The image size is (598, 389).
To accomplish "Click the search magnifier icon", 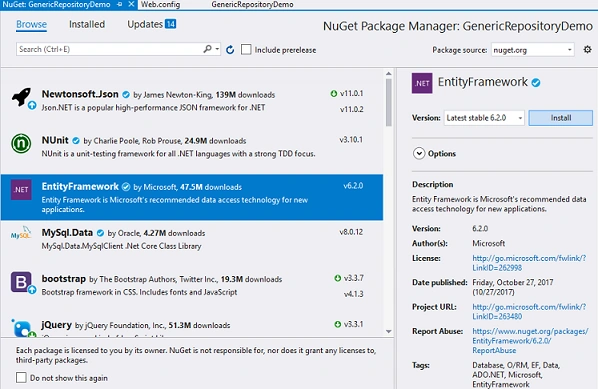I will point(207,49).
